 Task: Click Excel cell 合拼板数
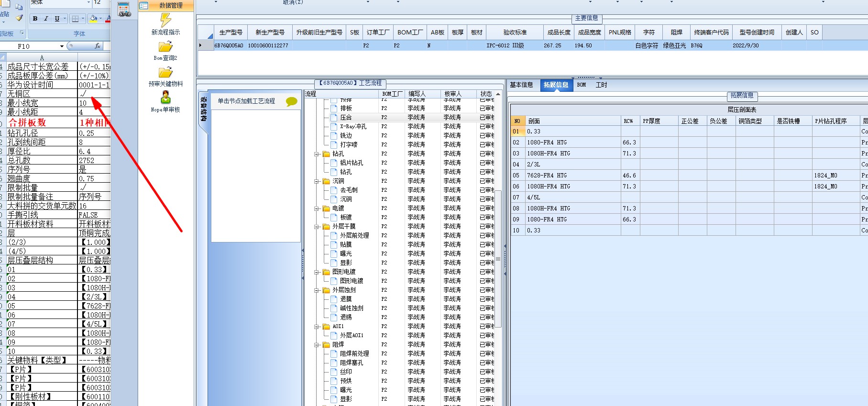pyautogui.click(x=41, y=122)
